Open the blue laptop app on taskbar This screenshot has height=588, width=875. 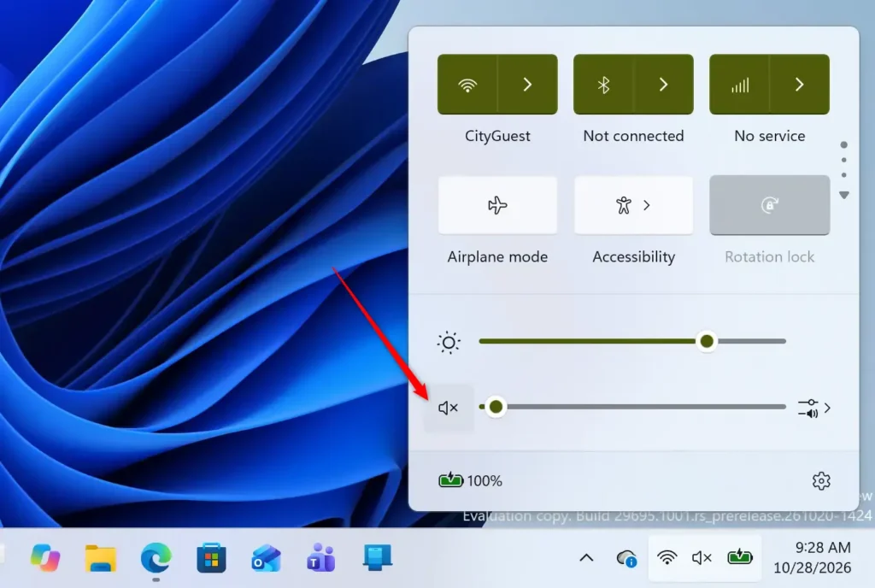tap(377, 557)
